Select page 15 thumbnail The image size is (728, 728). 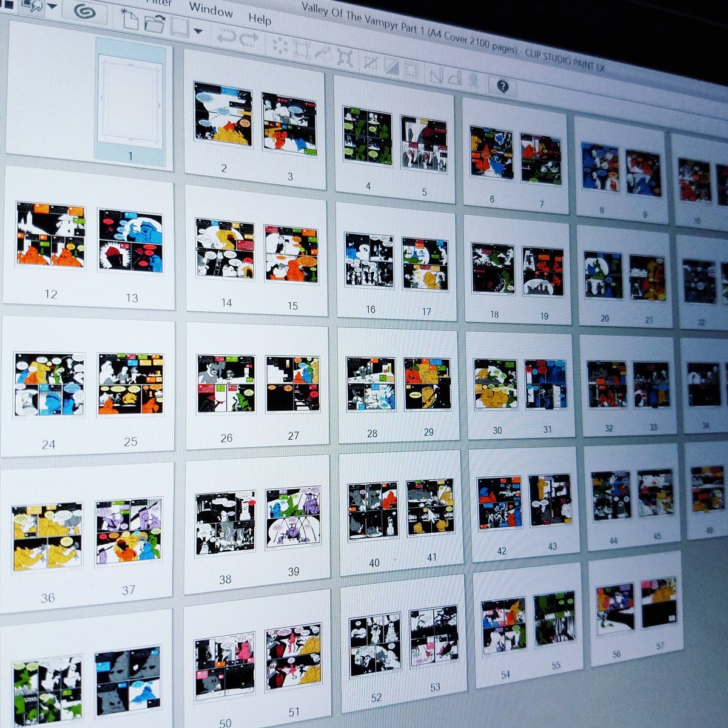pos(291,254)
